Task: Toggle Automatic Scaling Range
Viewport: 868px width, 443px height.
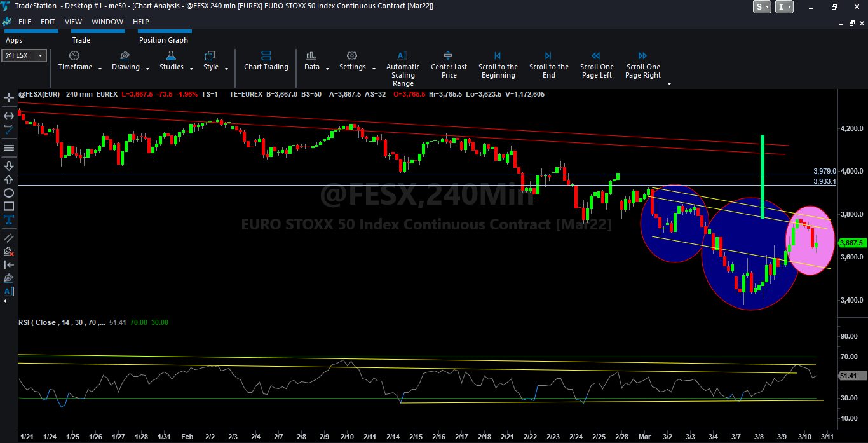Action: 403,69
